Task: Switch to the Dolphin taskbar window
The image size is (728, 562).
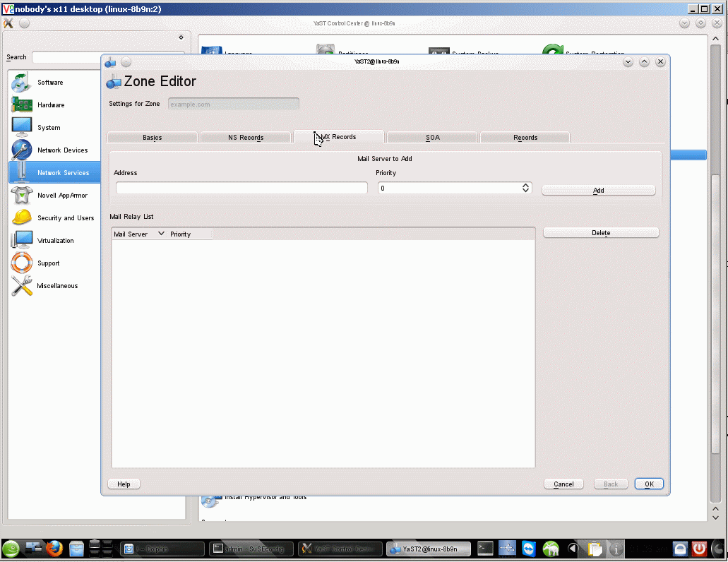Action: 162,549
